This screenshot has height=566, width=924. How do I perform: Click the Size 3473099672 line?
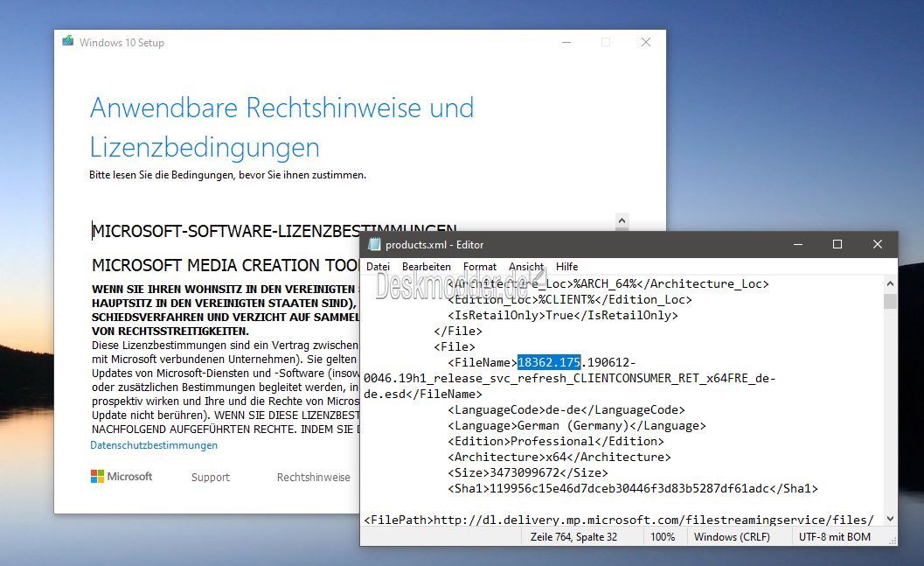(528, 472)
